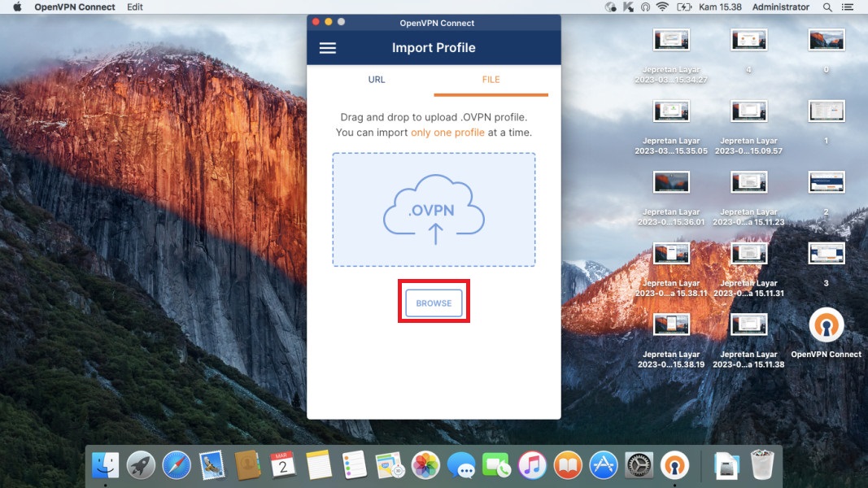Launch iTunes from the Dock
The height and width of the screenshot is (488, 868).
pyautogui.click(x=532, y=465)
